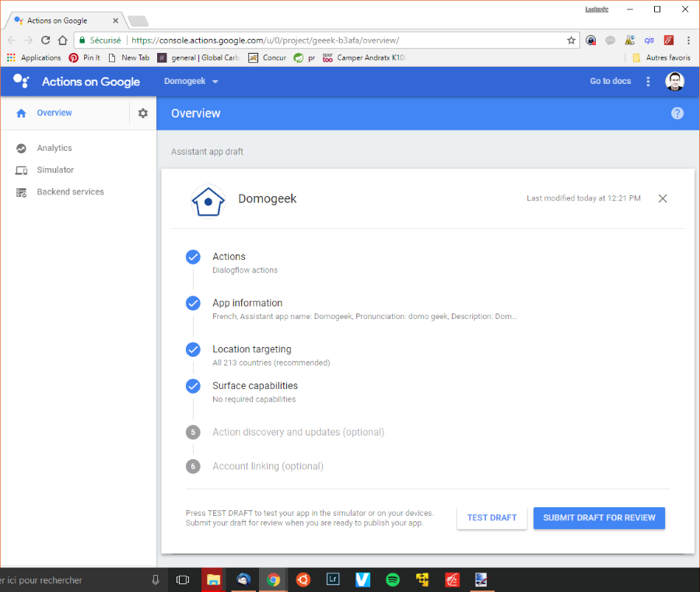Open the Autres favoris bookmarks folder
Image resolution: width=700 pixels, height=592 pixels.
tap(662, 58)
